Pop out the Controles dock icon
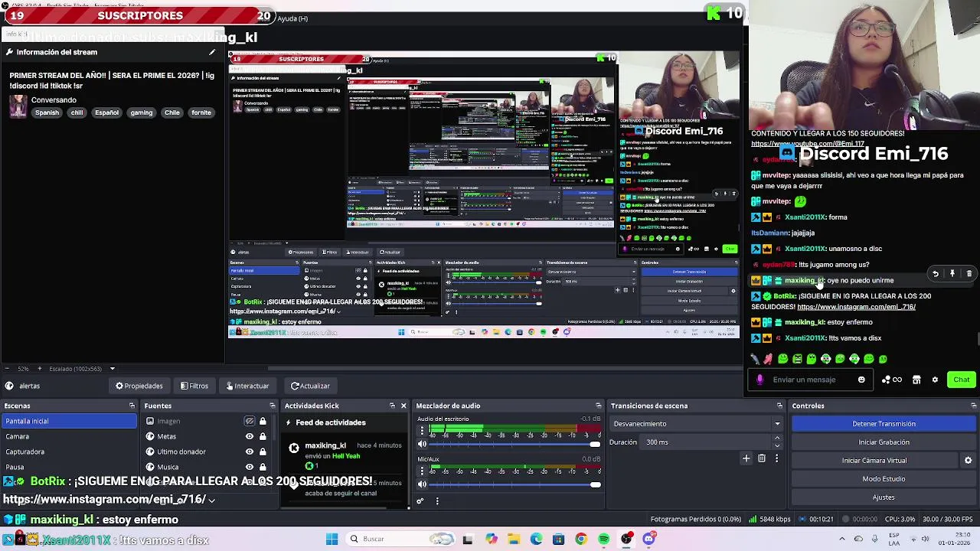 coord(973,406)
